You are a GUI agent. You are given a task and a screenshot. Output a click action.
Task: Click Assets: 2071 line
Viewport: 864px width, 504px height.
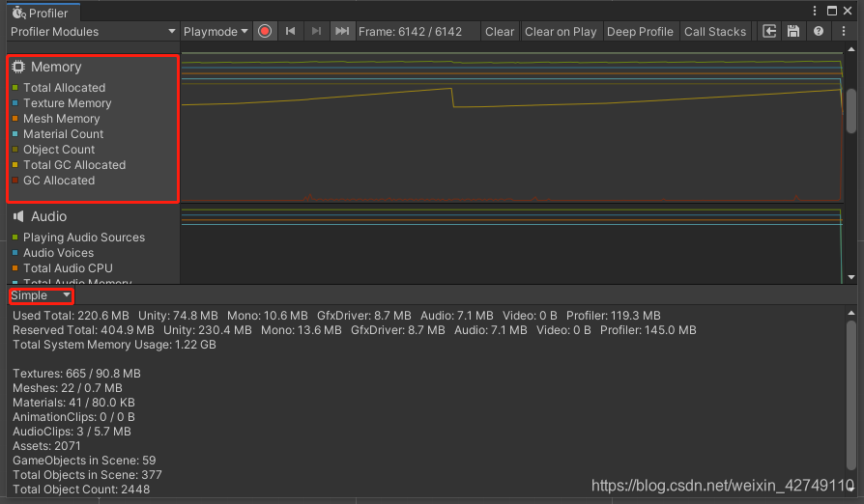46,446
